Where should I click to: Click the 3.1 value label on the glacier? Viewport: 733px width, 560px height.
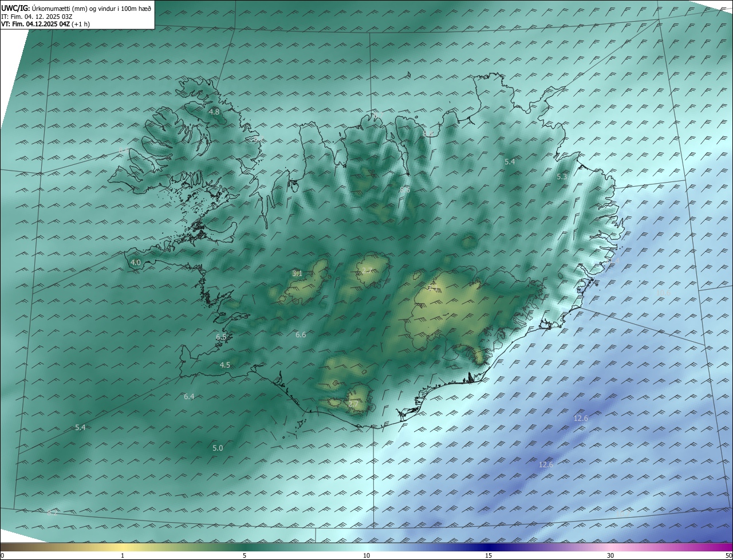point(297,274)
